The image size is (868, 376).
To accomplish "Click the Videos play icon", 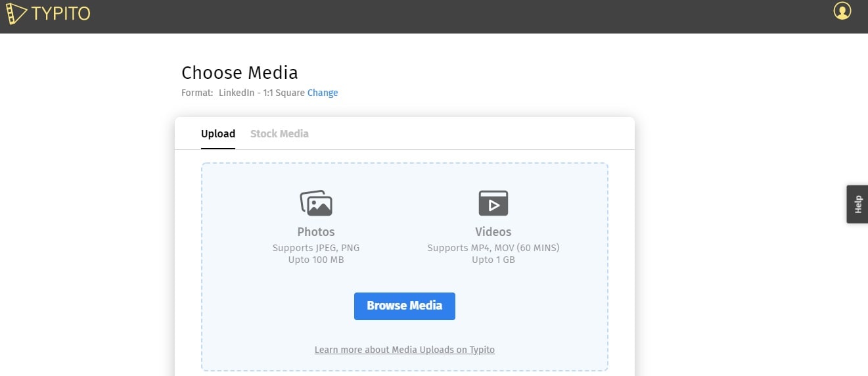I will (x=493, y=203).
